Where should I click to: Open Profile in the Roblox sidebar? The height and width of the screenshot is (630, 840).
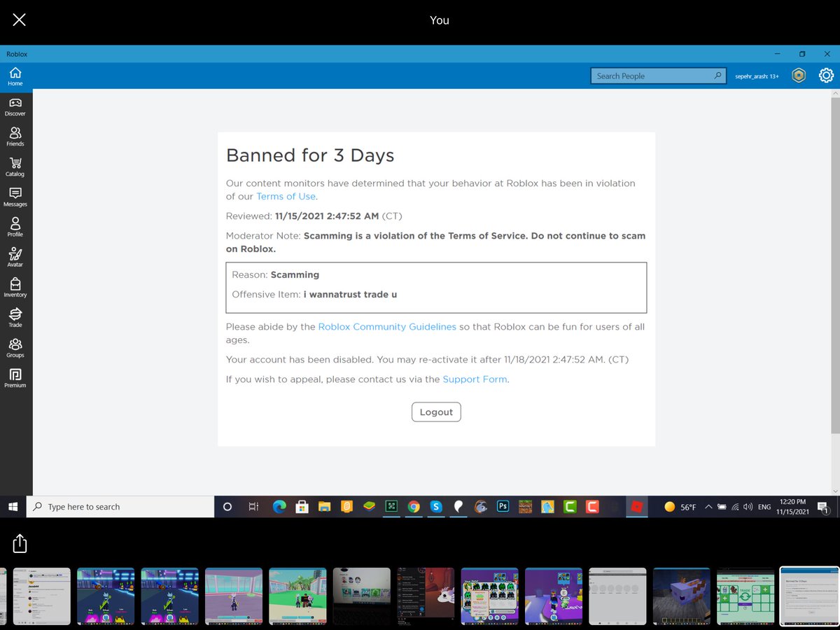15,227
